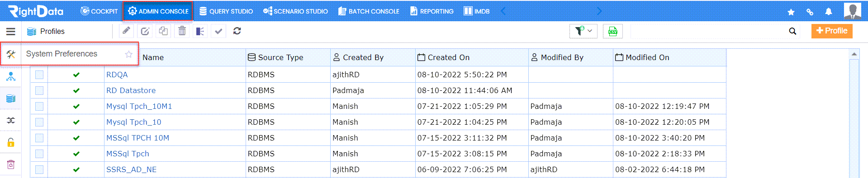Image resolution: width=868 pixels, height=178 pixels.
Task: Open the COCKPIT tab
Action: [99, 11]
